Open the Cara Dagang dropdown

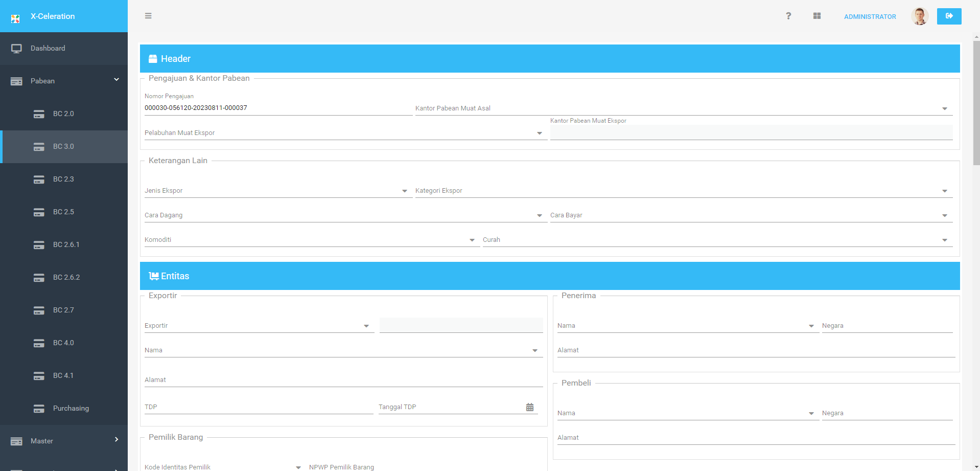click(x=346, y=215)
